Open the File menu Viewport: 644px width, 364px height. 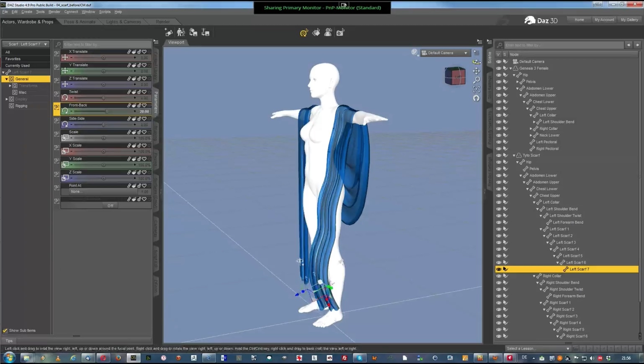point(5,12)
